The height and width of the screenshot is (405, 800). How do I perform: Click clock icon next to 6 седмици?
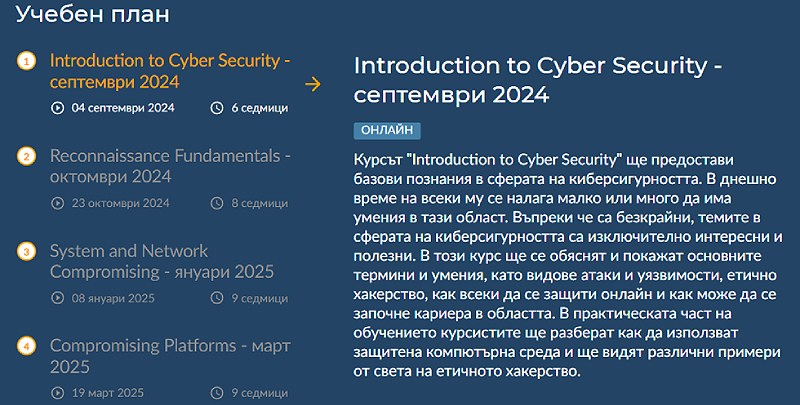[217, 108]
